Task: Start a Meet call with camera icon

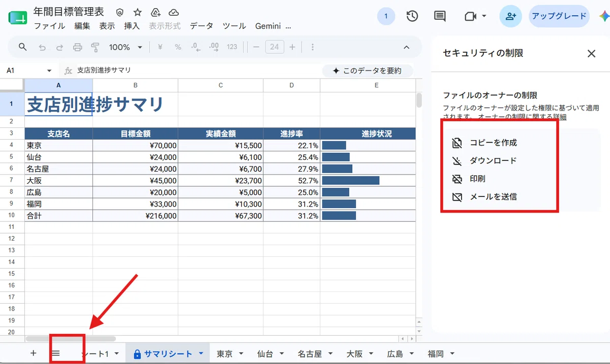Action: [470, 16]
